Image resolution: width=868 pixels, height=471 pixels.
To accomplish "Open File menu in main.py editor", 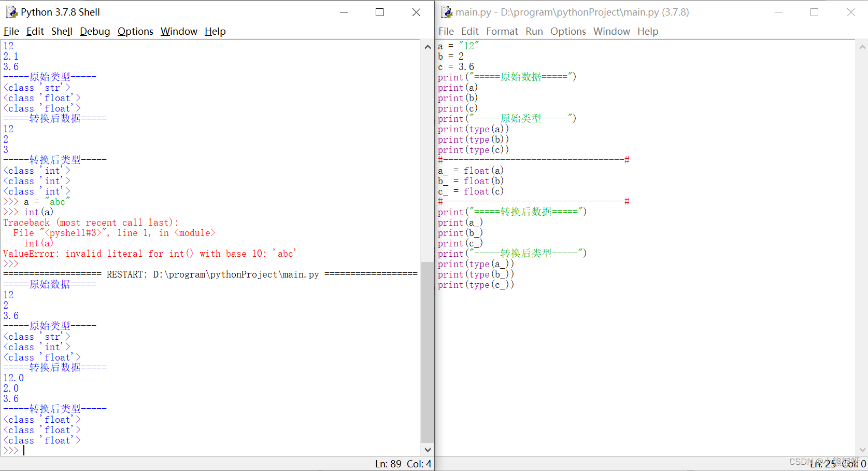I will click(x=446, y=32).
